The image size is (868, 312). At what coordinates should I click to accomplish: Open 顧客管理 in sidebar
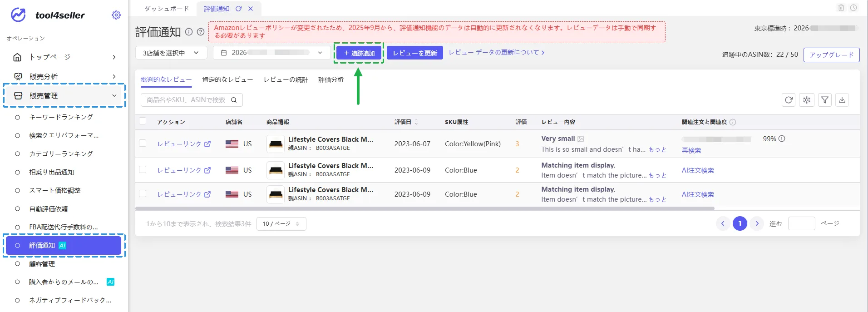click(42, 264)
